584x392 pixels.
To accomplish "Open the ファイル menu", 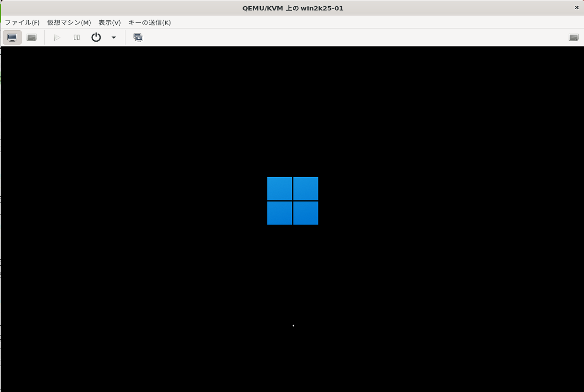I will pos(22,22).
